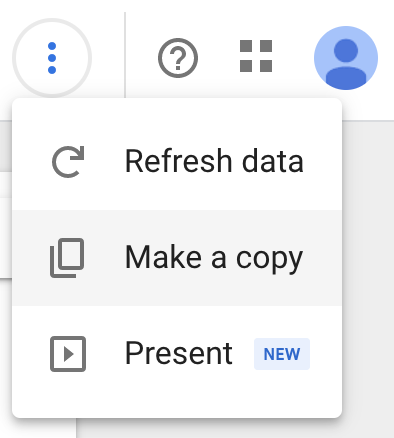Image resolution: width=394 pixels, height=438 pixels.
Task: Click the circular refresh arrow icon
Action: pyautogui.click(x=68, y=162)
